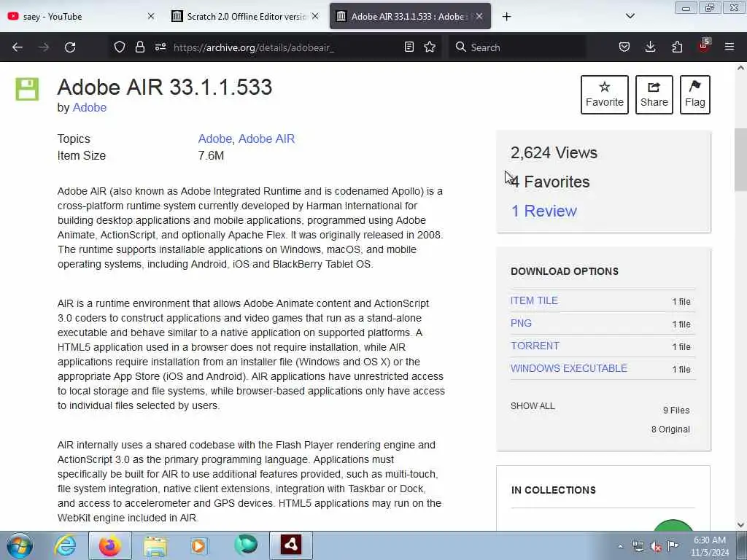Open the Adobe creator link under the title

click(90, 108)
